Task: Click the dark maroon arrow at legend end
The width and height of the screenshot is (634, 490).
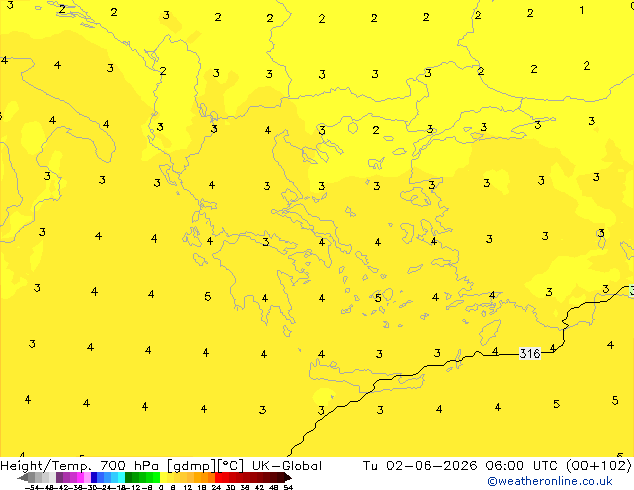Action: click(x=288, y=477)
